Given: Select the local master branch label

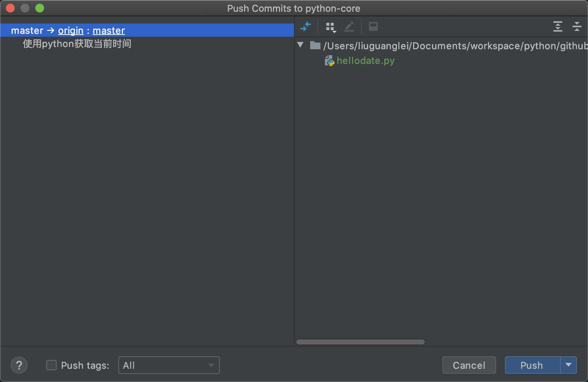Looking at the screenshot, I should [x=27, y=30].
